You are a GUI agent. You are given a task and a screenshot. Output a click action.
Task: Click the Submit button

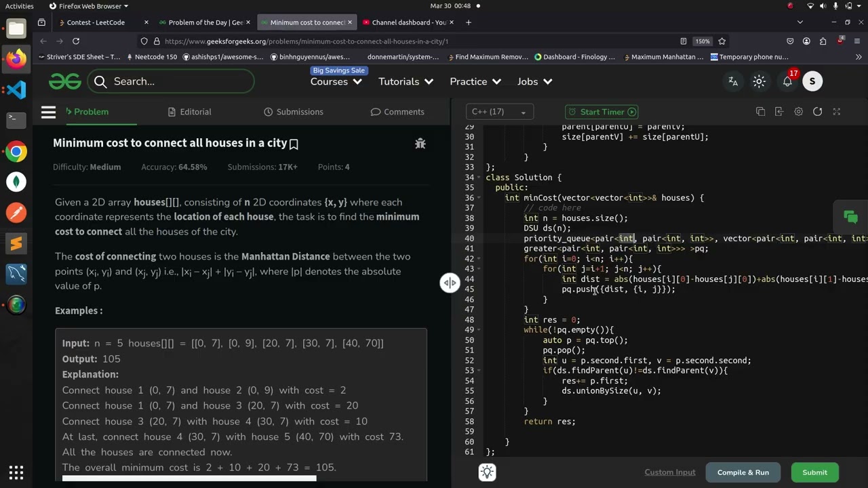click(814, 472)
